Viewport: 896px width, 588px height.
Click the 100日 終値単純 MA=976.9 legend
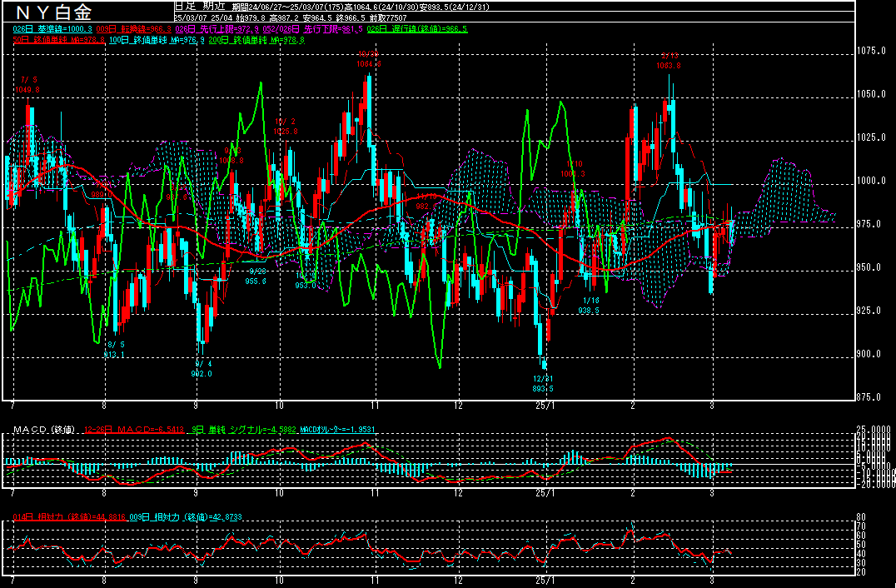coord(156,40)
